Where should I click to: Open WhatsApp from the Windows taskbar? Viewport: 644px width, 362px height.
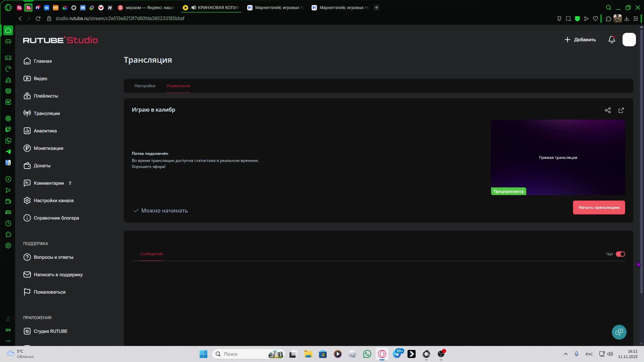click(367, 354)
